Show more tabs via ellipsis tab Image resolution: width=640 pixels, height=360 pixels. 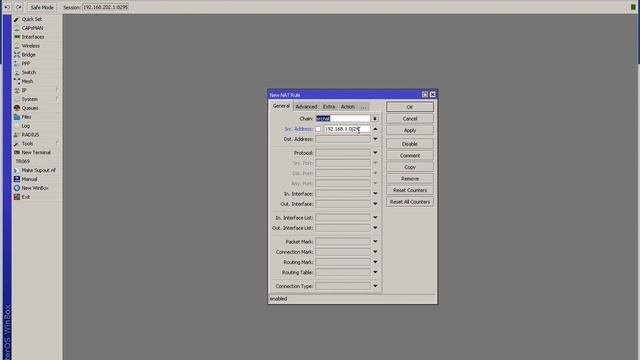(x=363, y=107)
